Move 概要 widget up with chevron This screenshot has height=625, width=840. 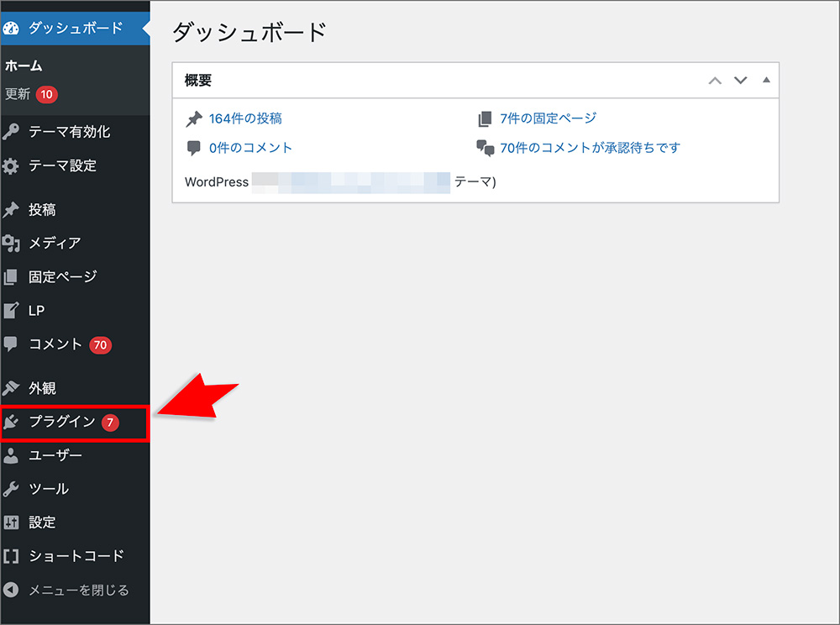715,81
